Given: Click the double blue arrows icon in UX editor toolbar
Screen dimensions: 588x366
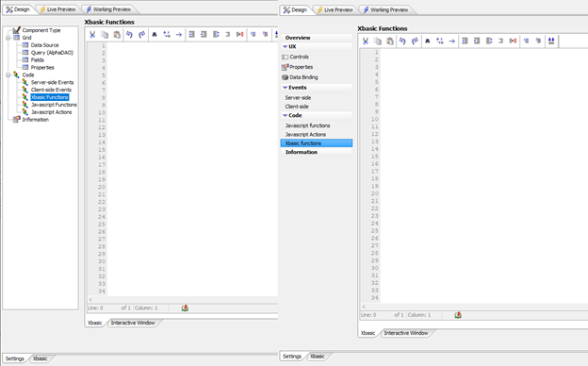Looking at the screenshot, I should [551, 41].
